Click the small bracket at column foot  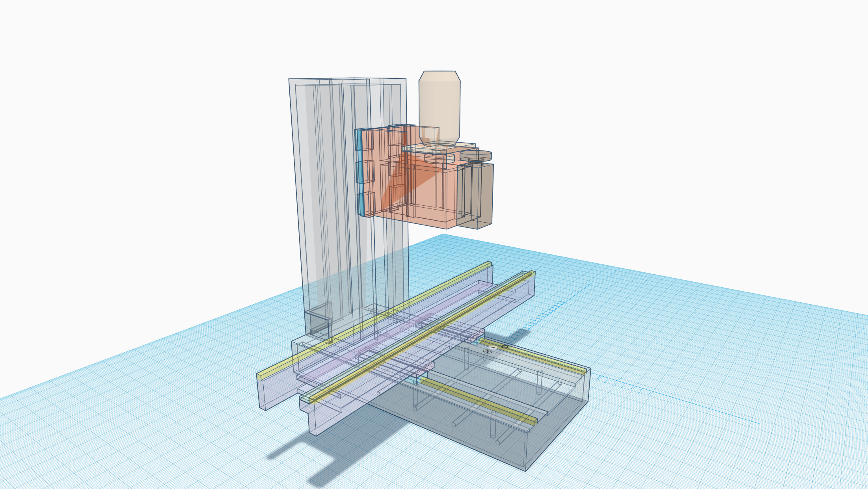(319, 323)
